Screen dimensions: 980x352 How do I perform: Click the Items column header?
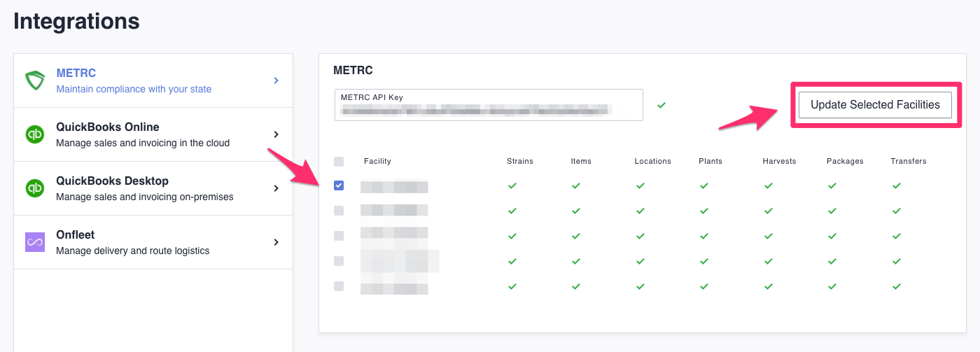581,161
